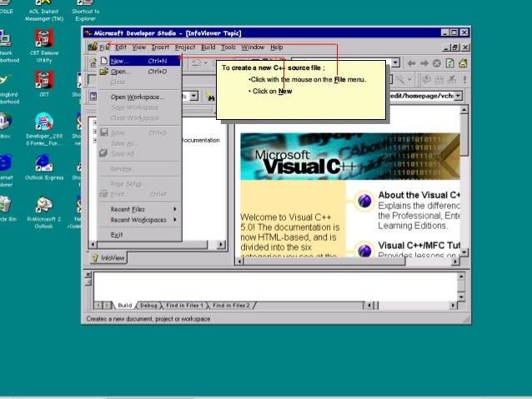
Task: Open the Undo history dropdown arrow
Action: click(206, 63)
